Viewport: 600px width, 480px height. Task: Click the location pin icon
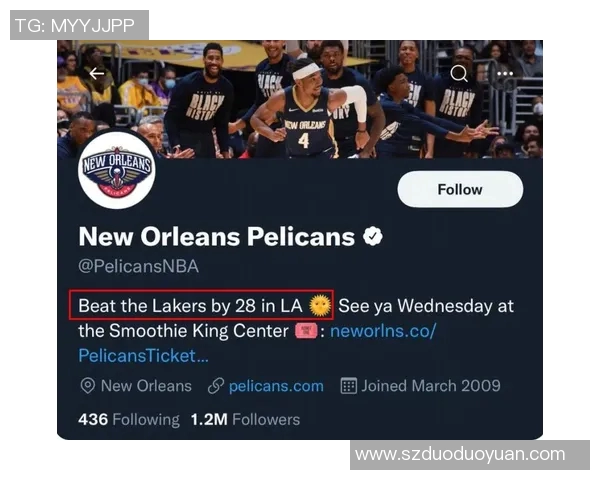pos(87,386)
